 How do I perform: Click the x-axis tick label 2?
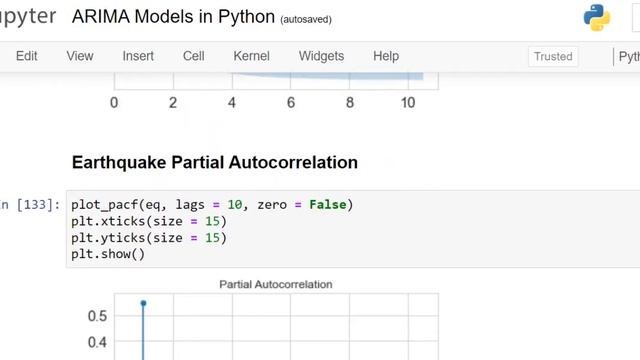173,102
